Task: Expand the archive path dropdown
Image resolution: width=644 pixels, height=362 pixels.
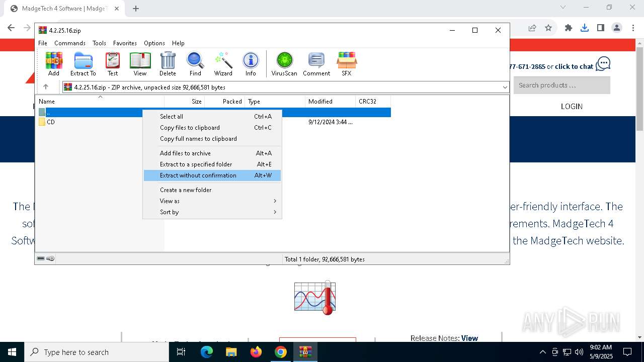Action: (x=505, y=87)
